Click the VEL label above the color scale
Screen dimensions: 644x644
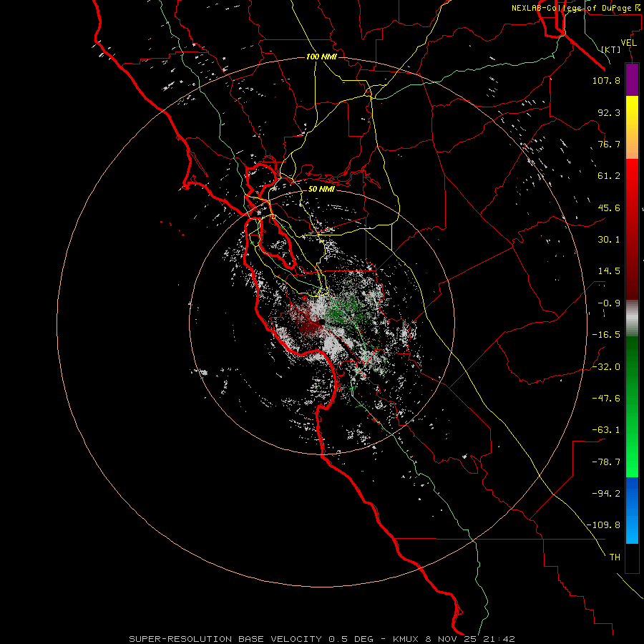pyautogui.click(x=629, y=43)
